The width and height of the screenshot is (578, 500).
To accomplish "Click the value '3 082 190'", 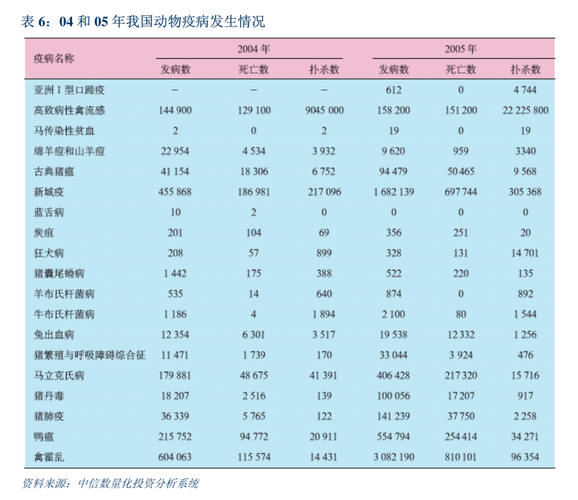I will tap(394, 457).
